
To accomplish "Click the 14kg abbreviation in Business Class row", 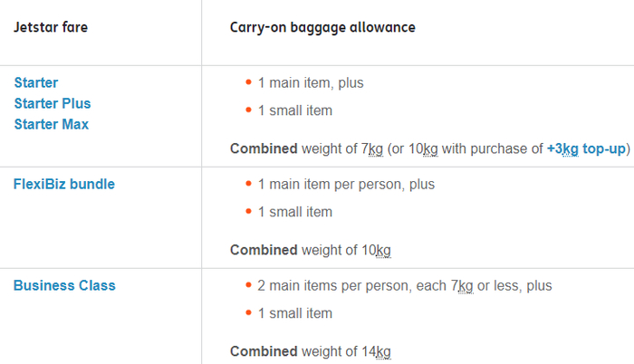I will click(379, 351).
